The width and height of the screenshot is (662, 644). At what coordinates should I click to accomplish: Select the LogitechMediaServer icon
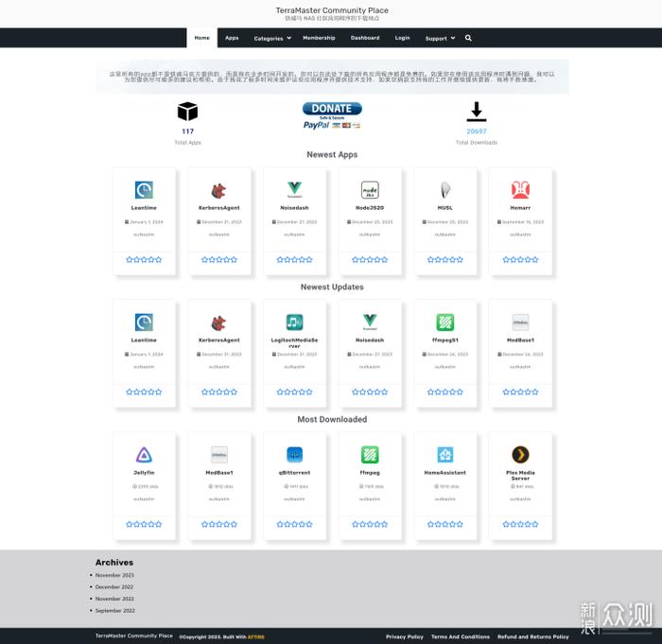click(x=295, y=322)
